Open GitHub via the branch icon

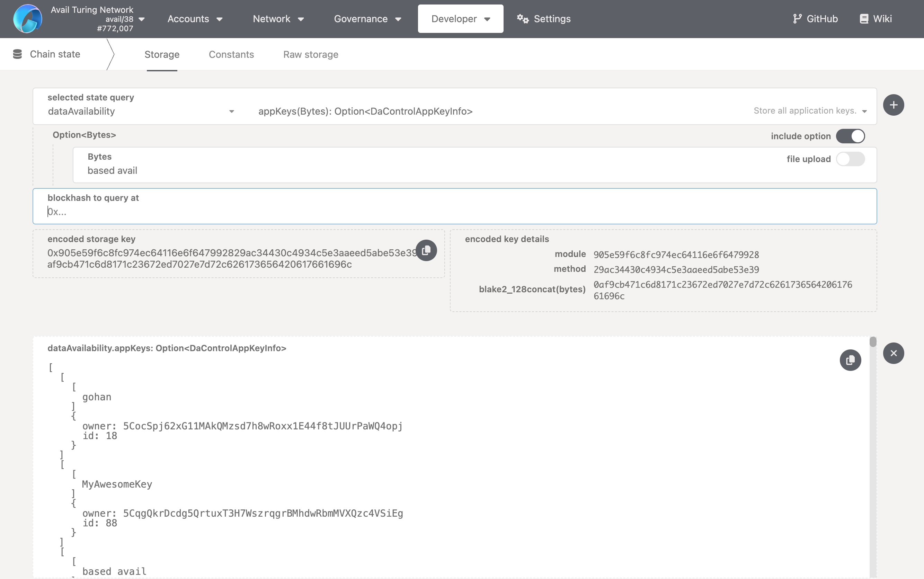click(x=797, y=19)
